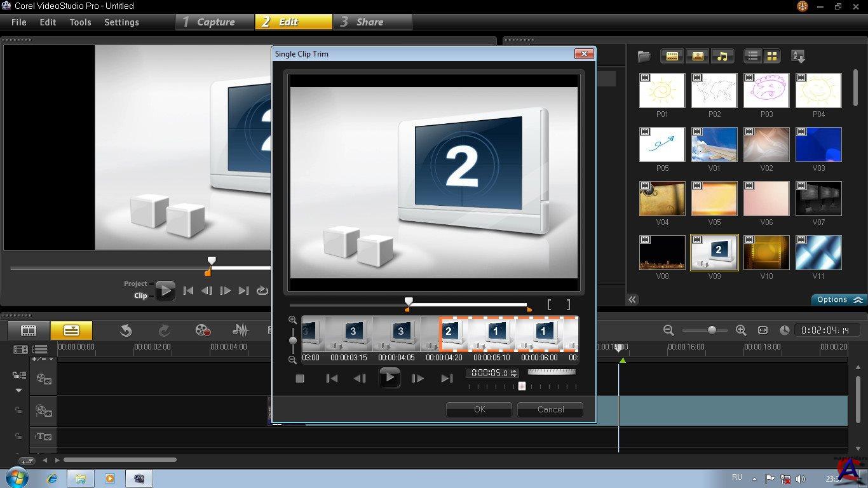
Task: Confirm the trim with OK
Action: tap(479, 410)
